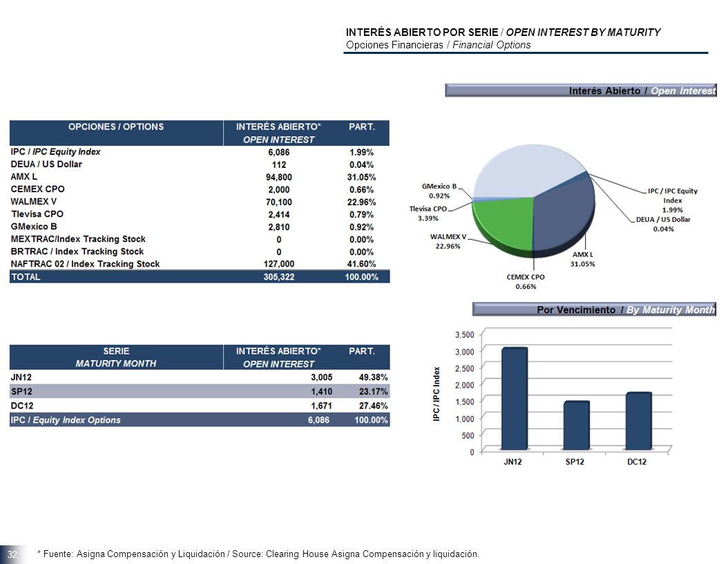Select the DC12 x-axis label
The image size is (728, 564).
637,462
